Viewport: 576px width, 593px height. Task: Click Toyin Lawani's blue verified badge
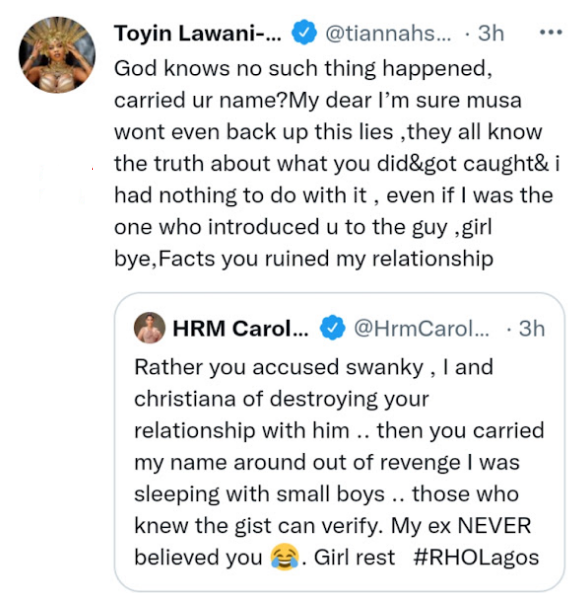click(304, 33)
